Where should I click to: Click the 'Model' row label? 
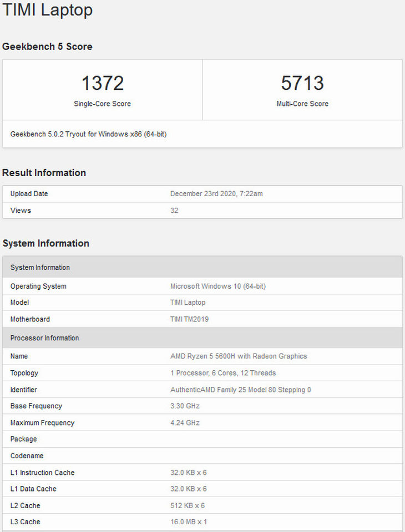[x=19, y=303]
